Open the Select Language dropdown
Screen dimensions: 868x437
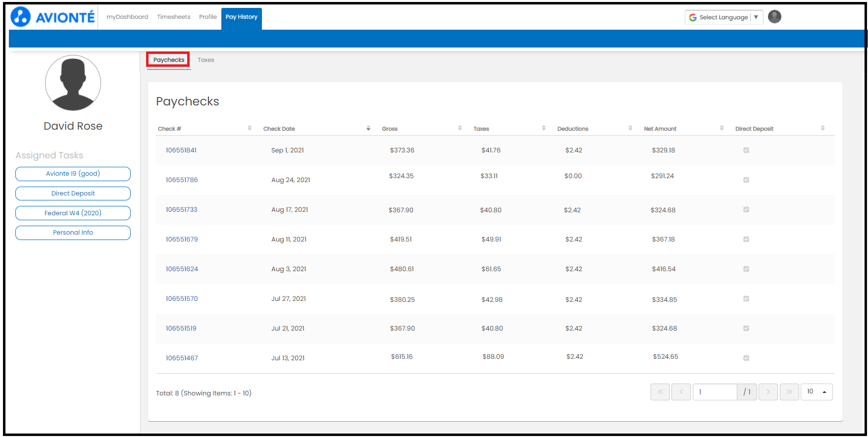pyautogui.click(x=723, y=17)
